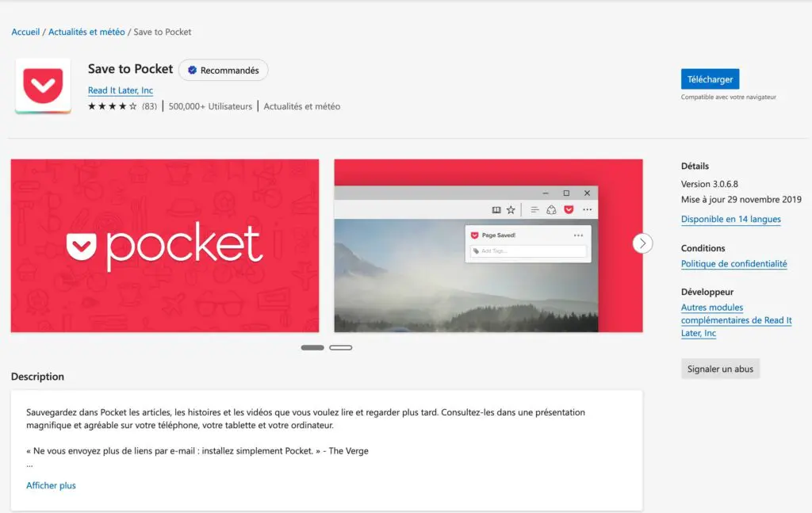
Task: Click the blue Recommandés badge checkmark
Action: pyautogui.click(x=191, y=70)
